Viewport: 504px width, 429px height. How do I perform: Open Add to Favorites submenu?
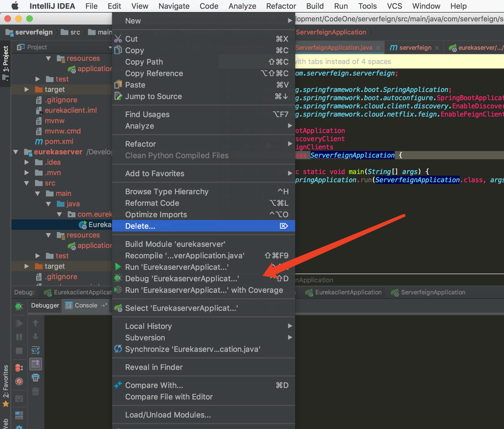click(204, 173)
